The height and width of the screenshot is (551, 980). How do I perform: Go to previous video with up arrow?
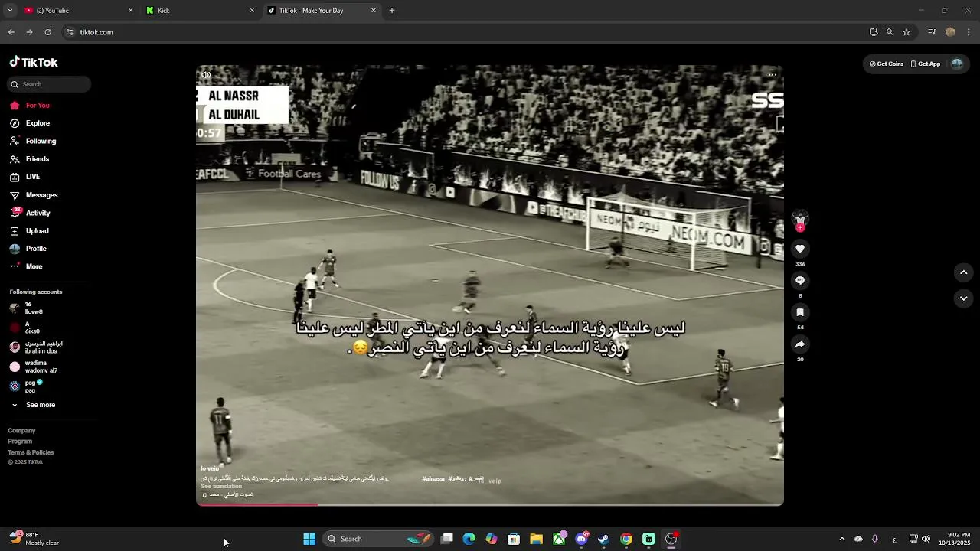pyautogui.click(x=964, y=272)
